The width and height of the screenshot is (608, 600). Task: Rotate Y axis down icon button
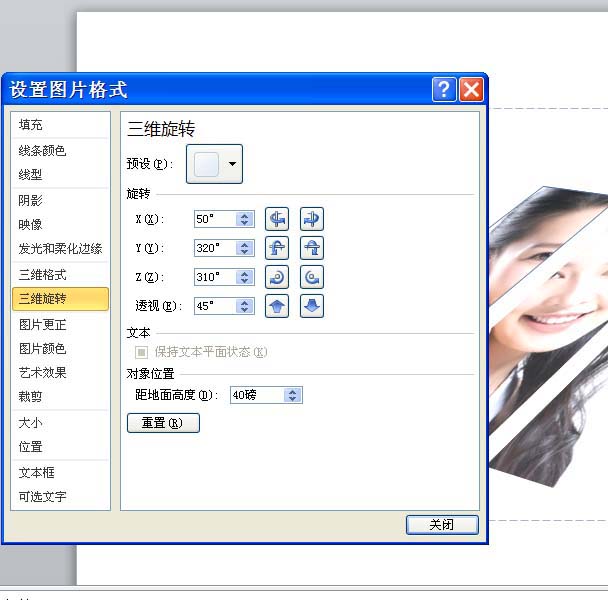(312, 248)
